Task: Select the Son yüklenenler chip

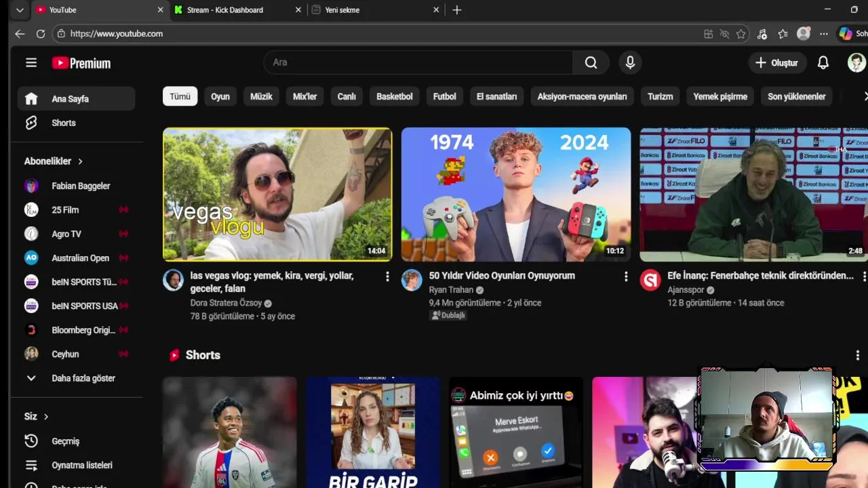Action: 796,96
